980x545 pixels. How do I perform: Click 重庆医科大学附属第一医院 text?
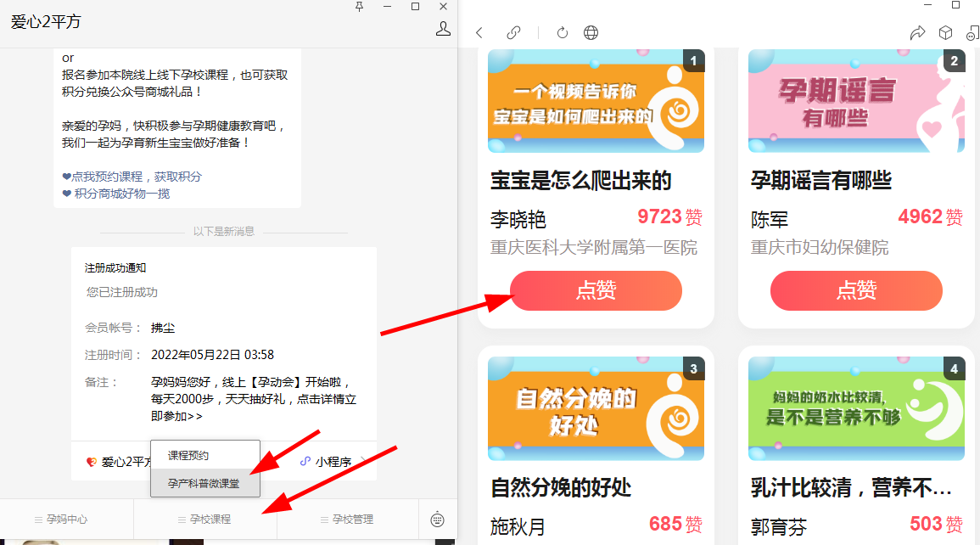(x=594, y=248)
